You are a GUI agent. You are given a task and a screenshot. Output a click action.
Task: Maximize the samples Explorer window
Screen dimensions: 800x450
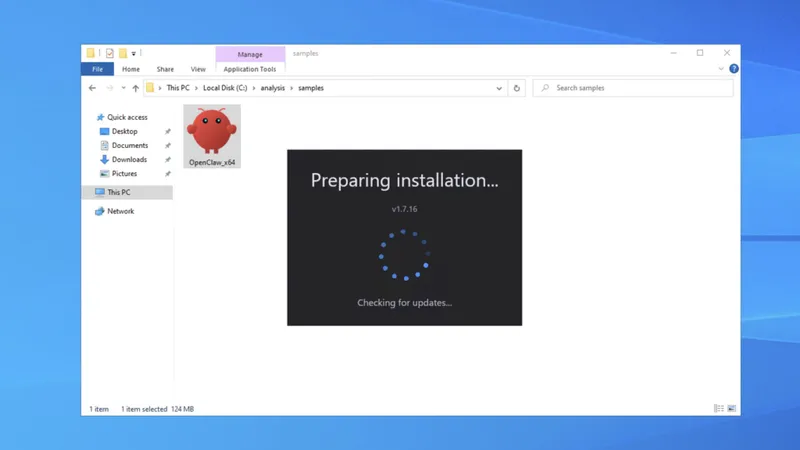[x=700, y=53]
